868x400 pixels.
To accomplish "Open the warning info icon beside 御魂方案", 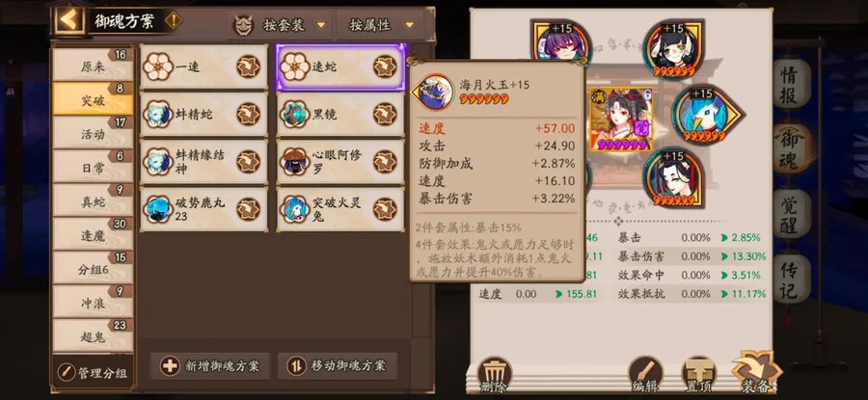I will (174, 21).
